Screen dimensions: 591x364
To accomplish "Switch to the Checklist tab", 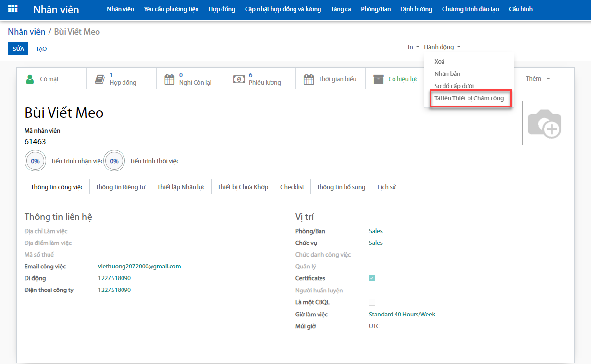I will coord(292,187).
